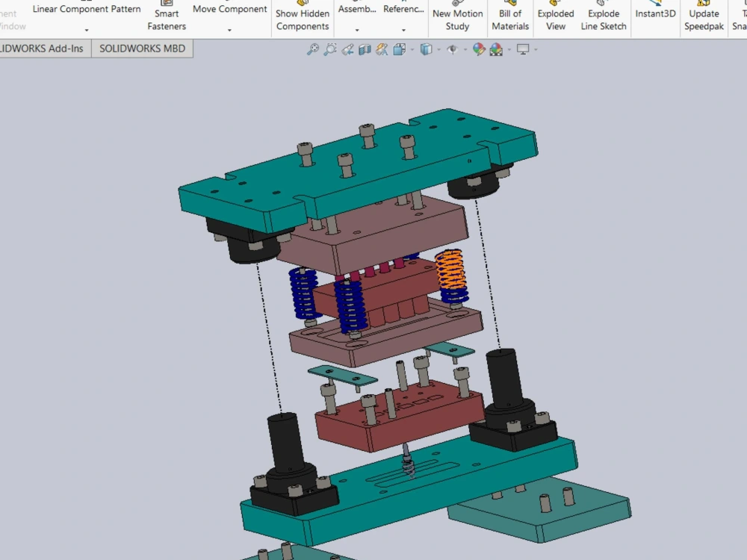Activate the Section View tool
The height and width of the screenshot is (560, 747).
point(364,49)
